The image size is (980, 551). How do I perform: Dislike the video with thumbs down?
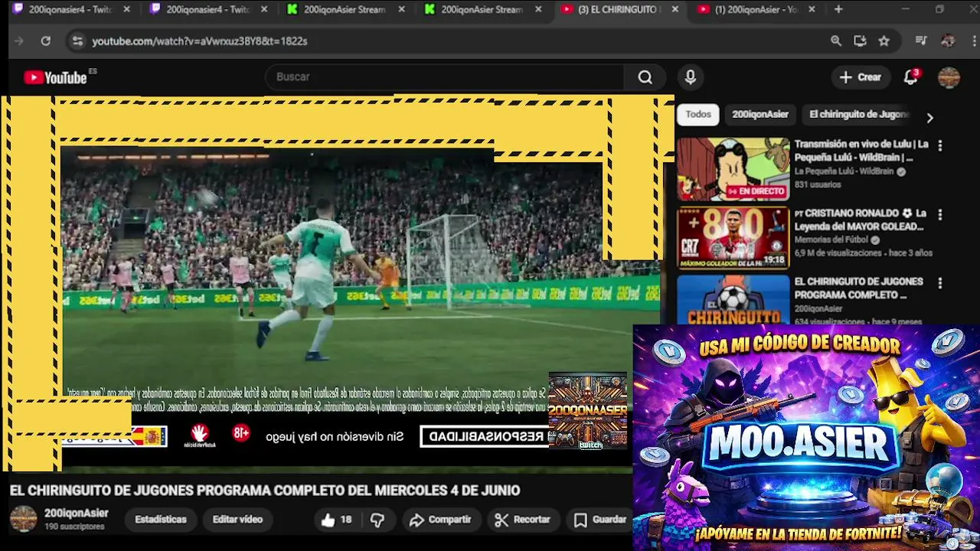point(377,520)
